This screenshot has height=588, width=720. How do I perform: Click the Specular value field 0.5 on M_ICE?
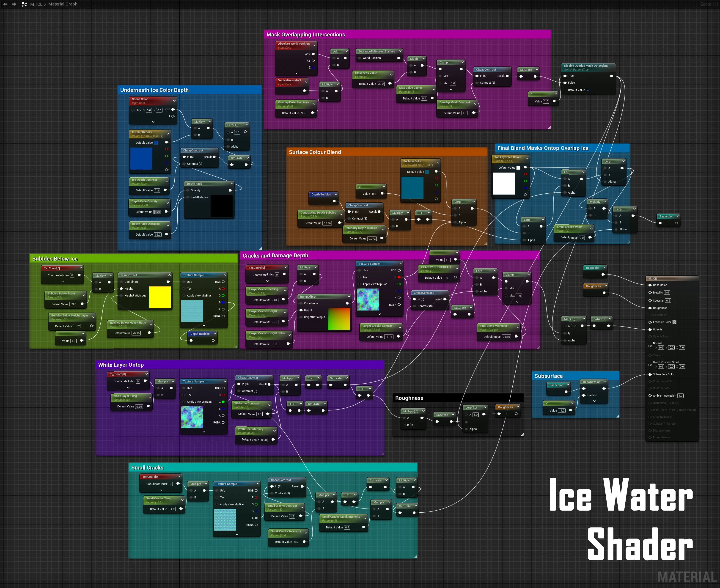pyautogui.click(x=668, y=300)
